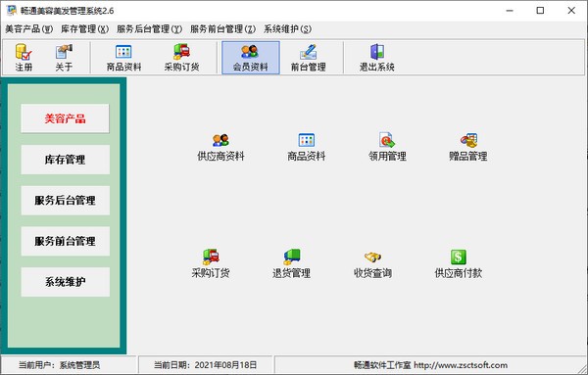Open 前台管理 toolbar icon
The image size is (588, 375).
pyautogui.click(x=309, y=58)
